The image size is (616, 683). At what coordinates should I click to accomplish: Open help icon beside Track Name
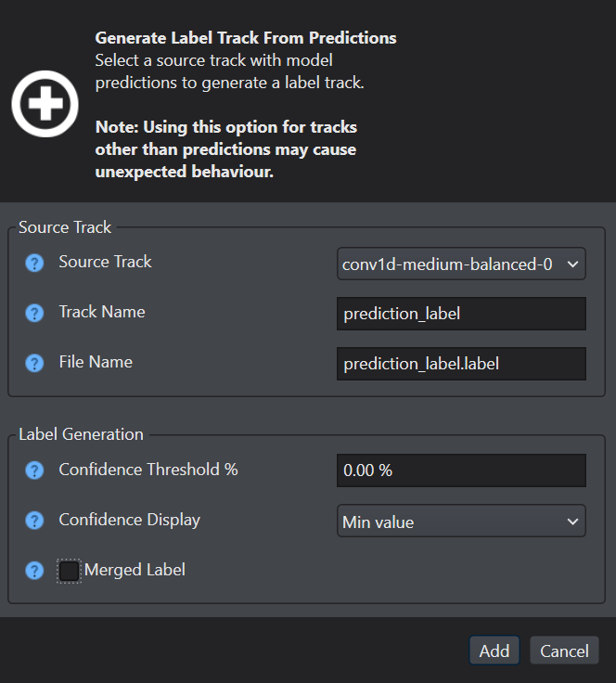pos(34,313)
